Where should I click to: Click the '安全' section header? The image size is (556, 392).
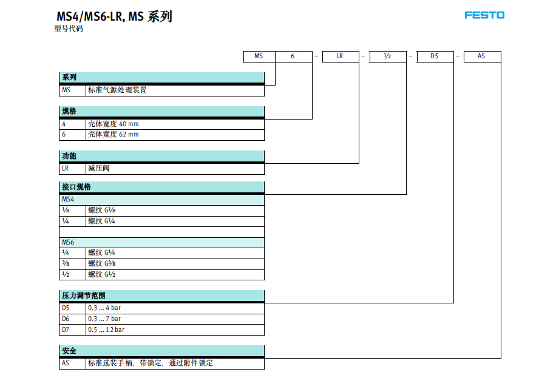161,351
